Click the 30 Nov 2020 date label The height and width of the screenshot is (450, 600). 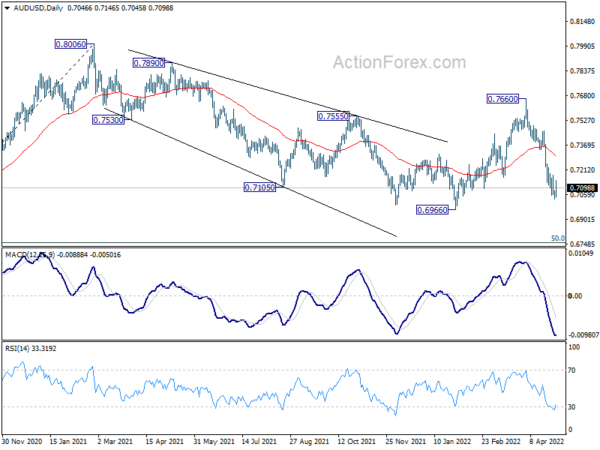(22, 441)
